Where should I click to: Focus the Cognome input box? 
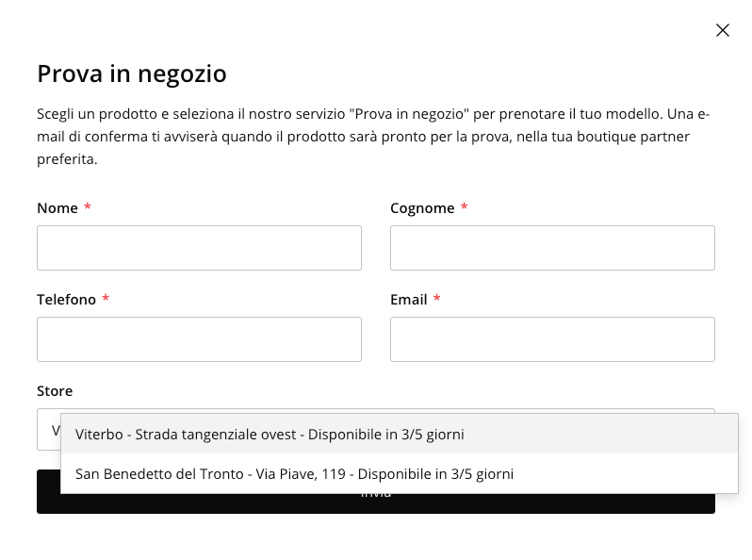click(x=552, y=248)
